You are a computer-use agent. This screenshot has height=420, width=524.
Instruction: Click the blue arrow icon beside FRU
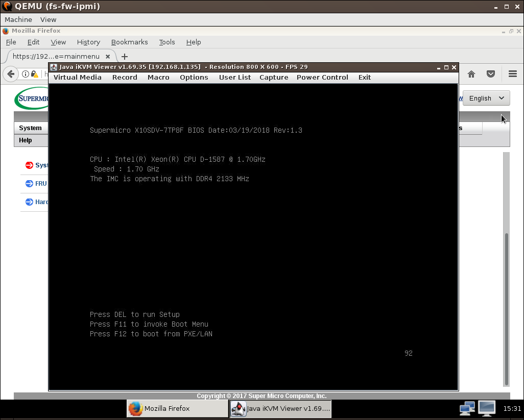click(x=29, y=184)
